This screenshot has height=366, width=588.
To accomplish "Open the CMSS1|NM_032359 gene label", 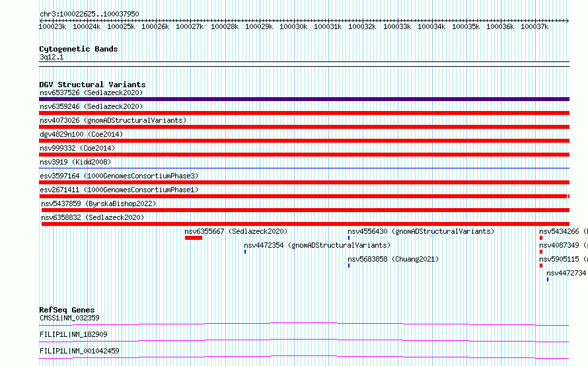I will (69, 318).
